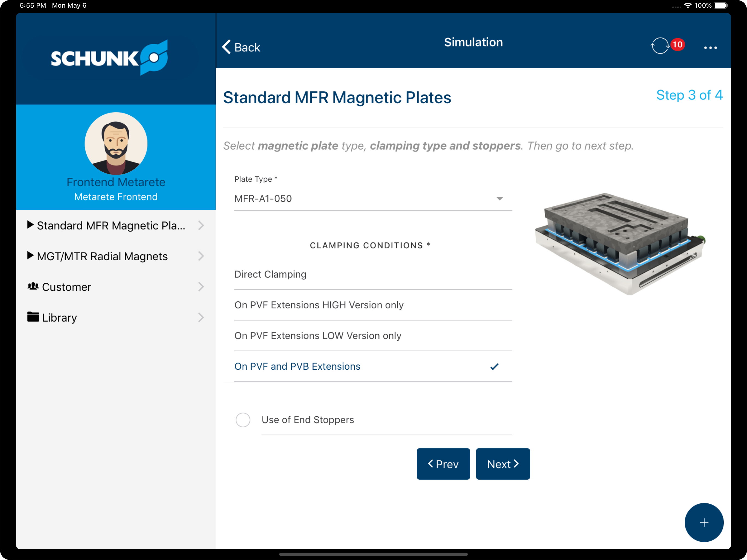Open the Plate Type dropdown
Viewport: 747px width, 560px height.
coord(373,199)
